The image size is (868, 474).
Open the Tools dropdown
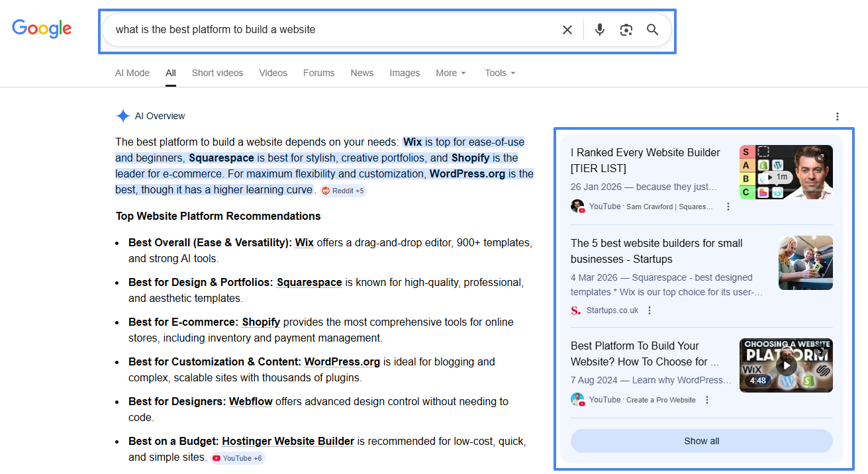pyautogui.click(x=499, y=73)
